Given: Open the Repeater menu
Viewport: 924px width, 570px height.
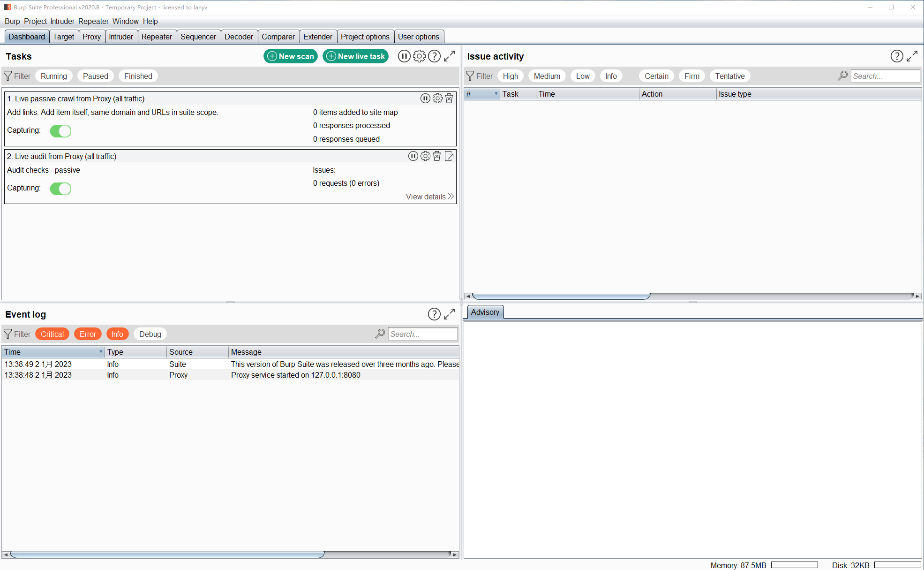Looking at the screenshot, I should coord(93,21).
